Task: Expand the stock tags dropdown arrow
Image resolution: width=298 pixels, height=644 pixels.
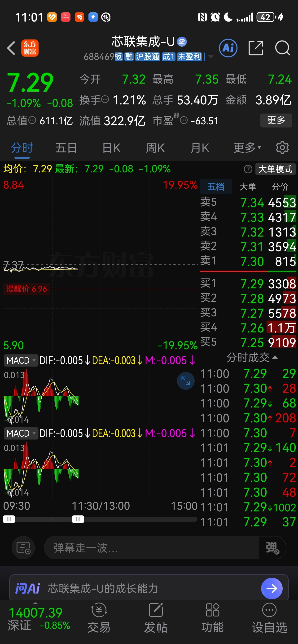Action: 210,57
